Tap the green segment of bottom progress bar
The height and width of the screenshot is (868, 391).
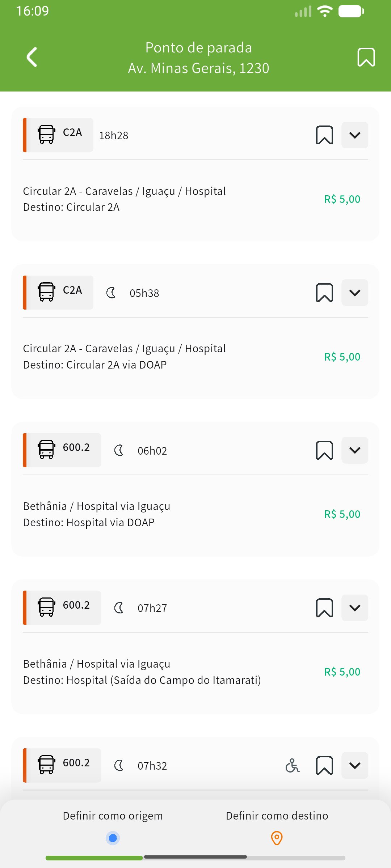click(x=94, y=858)
